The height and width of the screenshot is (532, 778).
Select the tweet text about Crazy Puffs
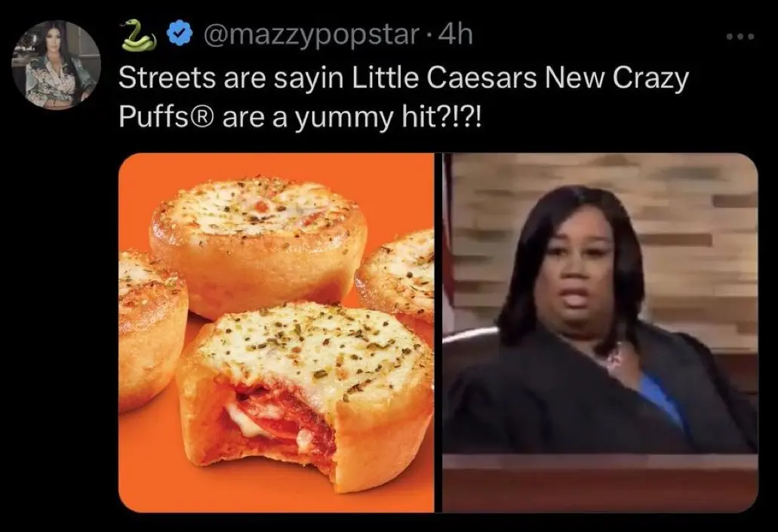coord(404,97)
